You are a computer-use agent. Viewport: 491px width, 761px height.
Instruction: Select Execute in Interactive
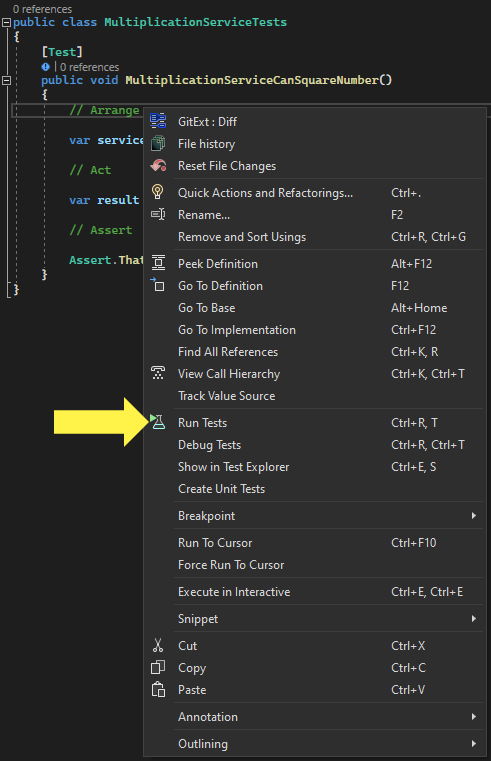(x=314, y=592)
